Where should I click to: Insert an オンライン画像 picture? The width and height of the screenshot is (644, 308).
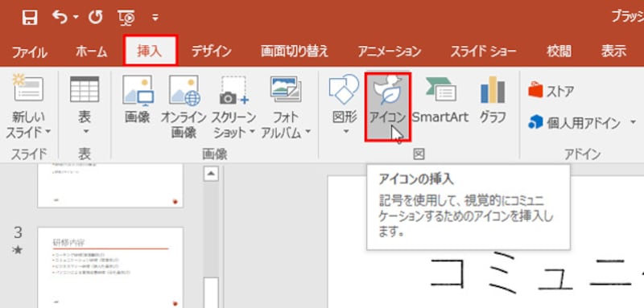coord(184,108)
